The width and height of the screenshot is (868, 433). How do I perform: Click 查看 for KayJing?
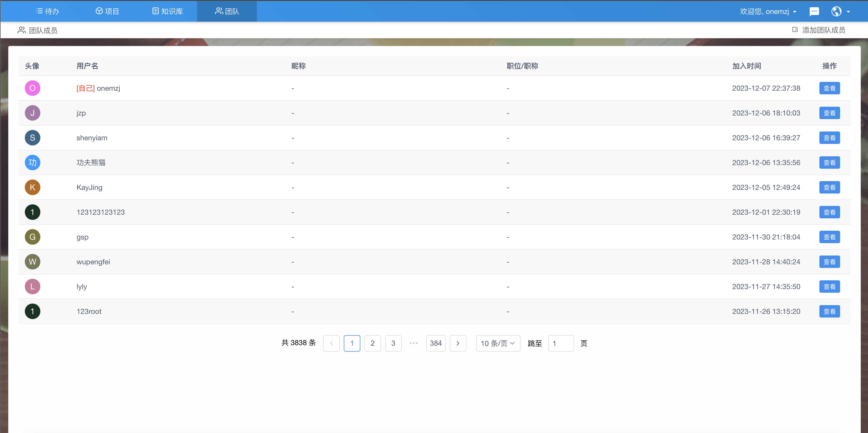point(829,188)
